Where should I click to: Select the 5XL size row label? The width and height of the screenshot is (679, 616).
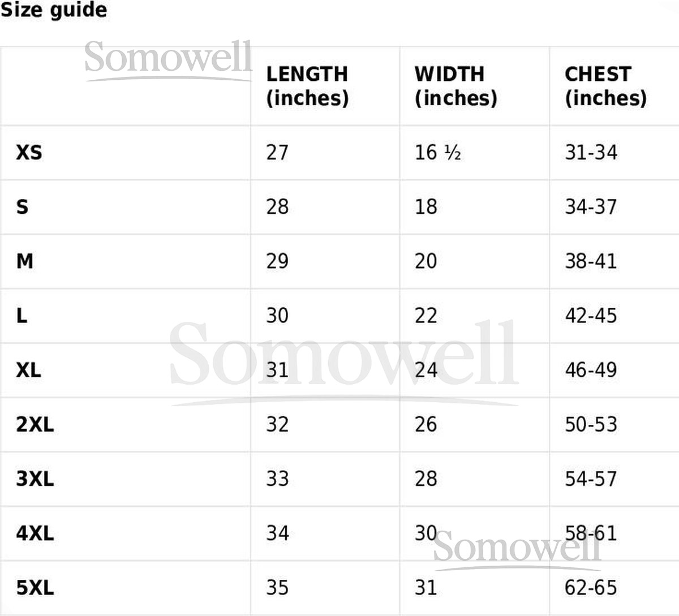coord(35,588)
